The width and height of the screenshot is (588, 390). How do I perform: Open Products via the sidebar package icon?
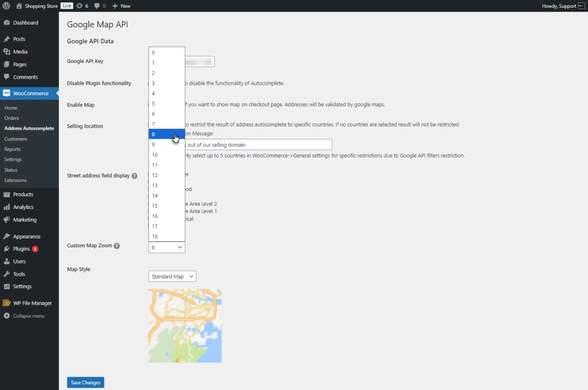click(x=8, y=194)
